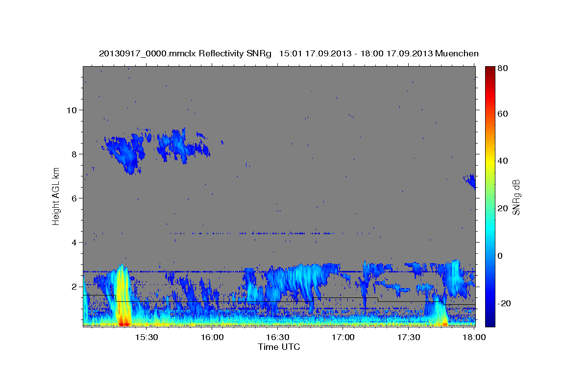Click the colorbar value 80
Viewport: 588px width, 392px height.
[502, 69]
